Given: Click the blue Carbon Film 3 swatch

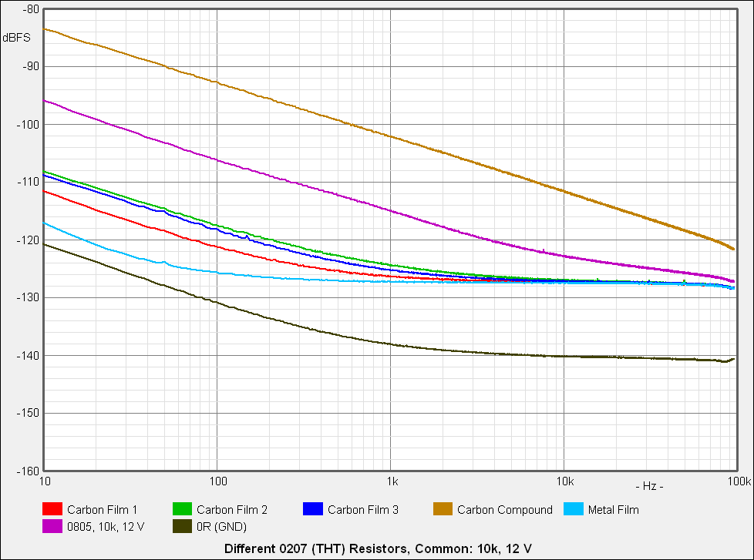Looking at the screenshot, I should coord(312,509).
